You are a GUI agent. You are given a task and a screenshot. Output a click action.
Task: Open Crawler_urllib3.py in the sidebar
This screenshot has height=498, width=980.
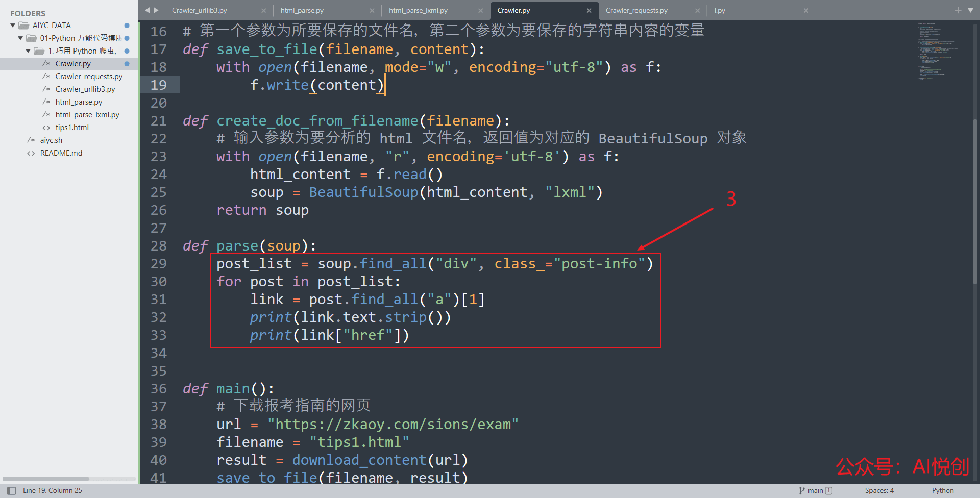point(85,89)
